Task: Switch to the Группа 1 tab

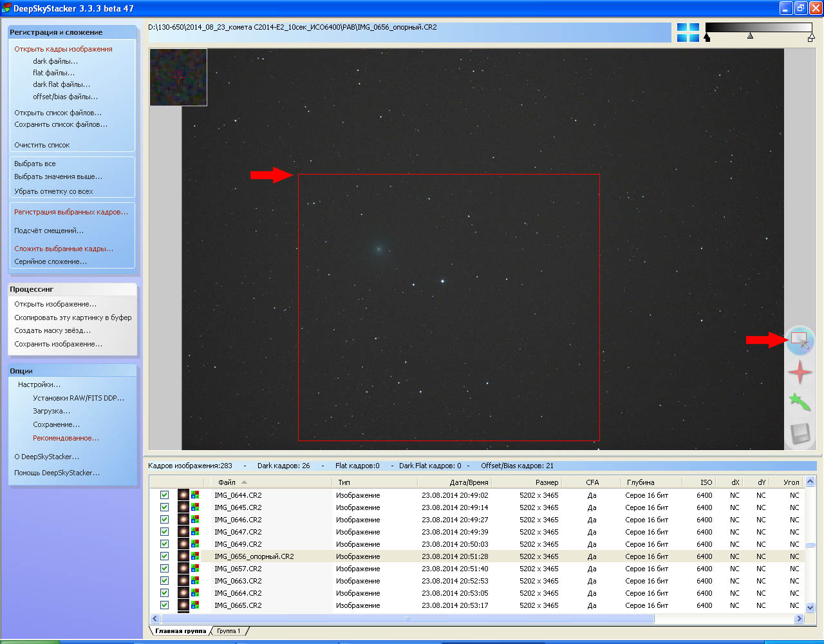Action: point(229,631)
